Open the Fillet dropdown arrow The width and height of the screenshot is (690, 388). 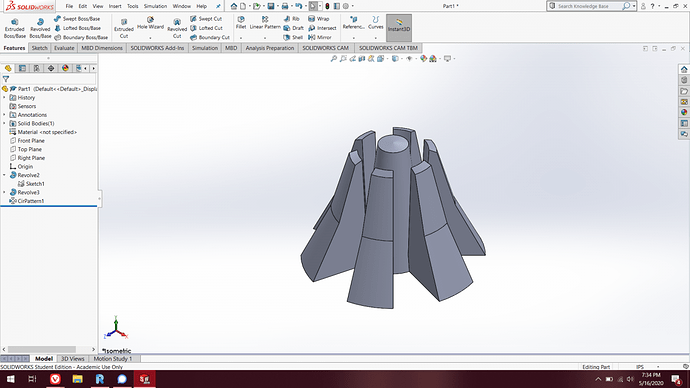click(241, 38)
